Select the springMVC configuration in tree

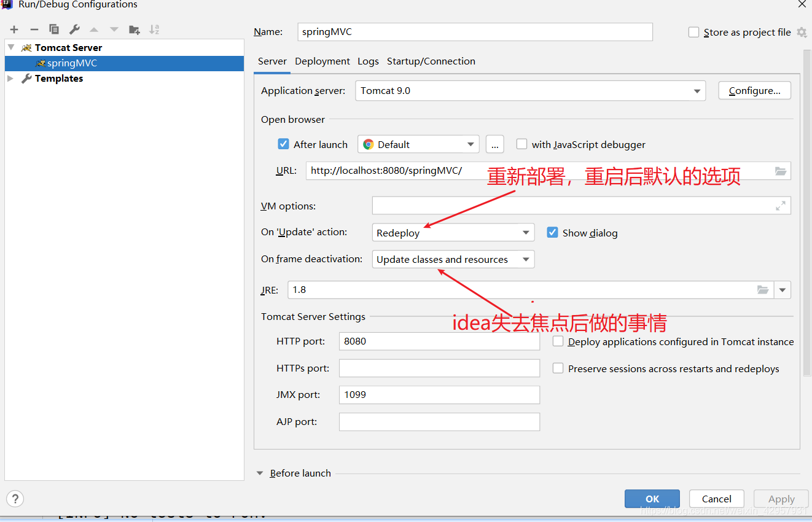124,63
